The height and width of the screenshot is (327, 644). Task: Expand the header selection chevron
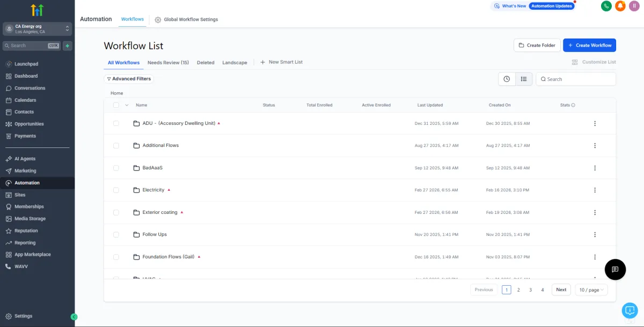coord(127,105)
